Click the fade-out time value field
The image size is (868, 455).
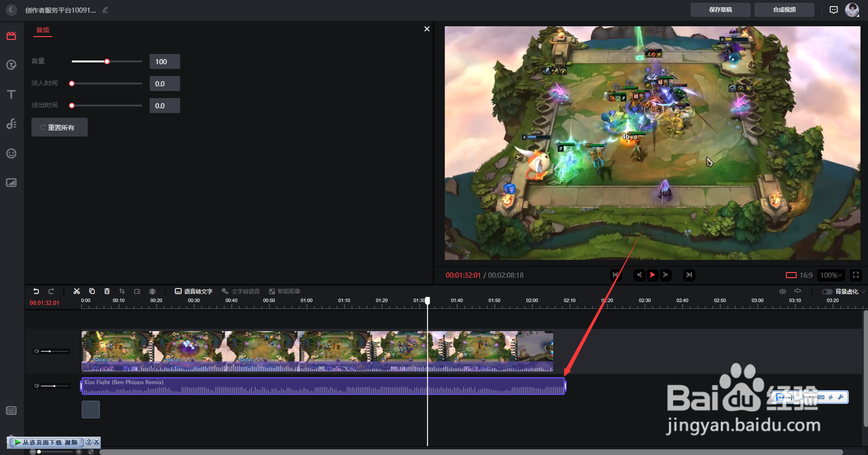[x=165, y=106]
